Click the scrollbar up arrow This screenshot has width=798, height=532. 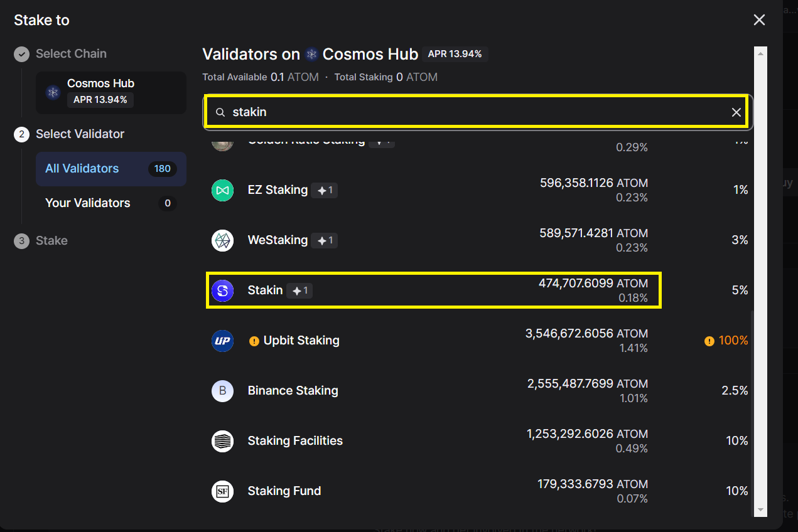click(760, 54)
